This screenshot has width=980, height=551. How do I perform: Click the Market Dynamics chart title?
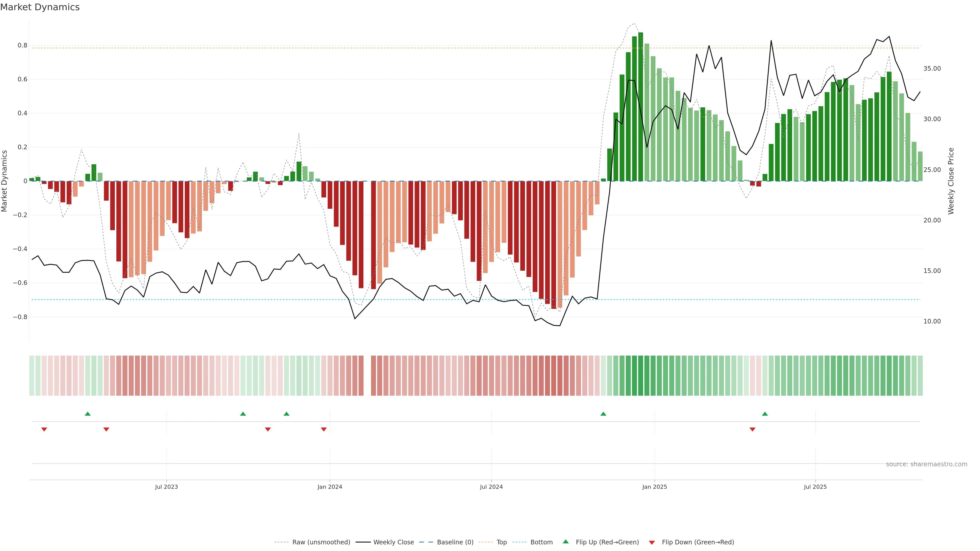tap(40, 7)
